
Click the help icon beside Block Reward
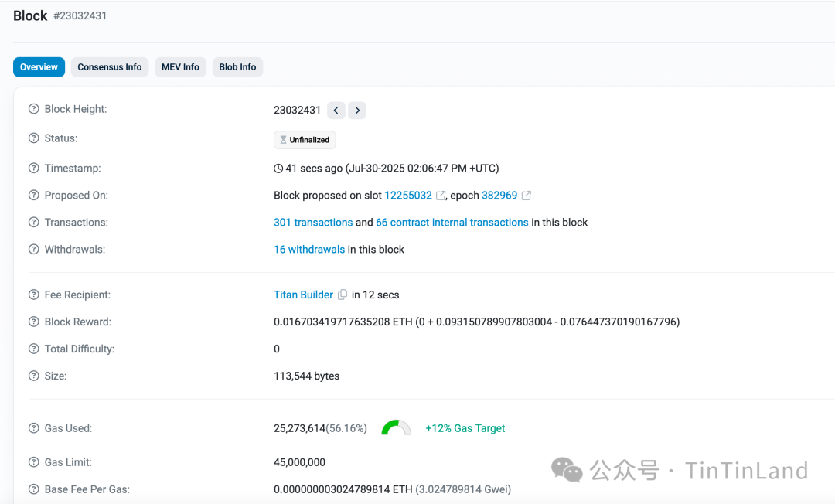(33, 322)
